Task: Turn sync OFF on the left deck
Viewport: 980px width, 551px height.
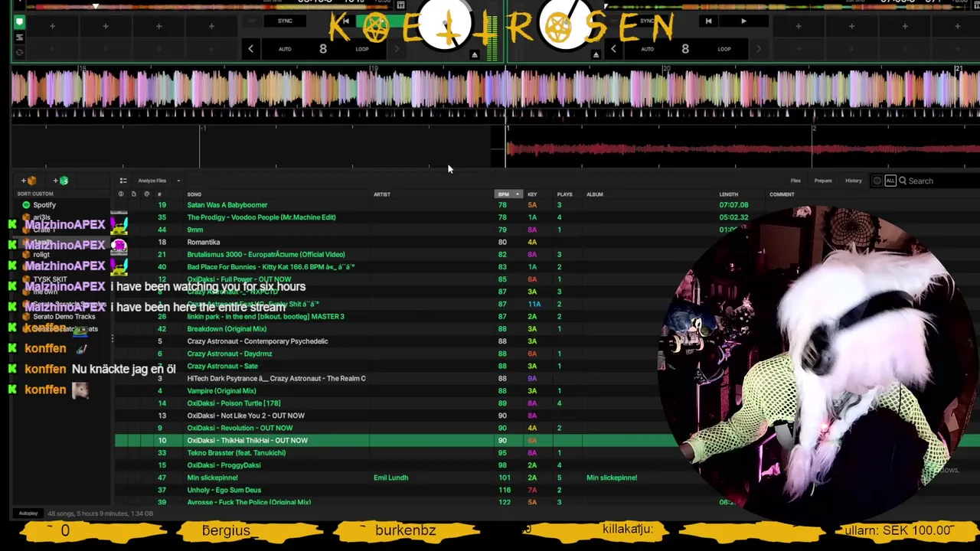Action: pos(251,21)
